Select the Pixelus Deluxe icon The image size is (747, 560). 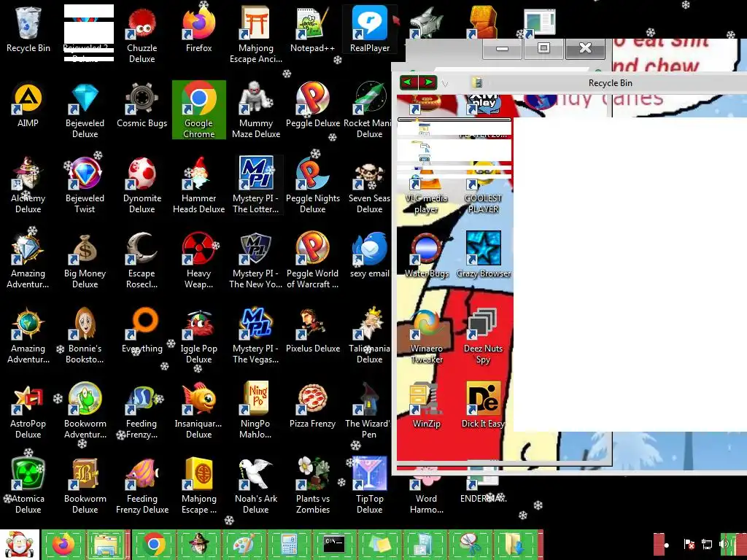click(312, 330)
